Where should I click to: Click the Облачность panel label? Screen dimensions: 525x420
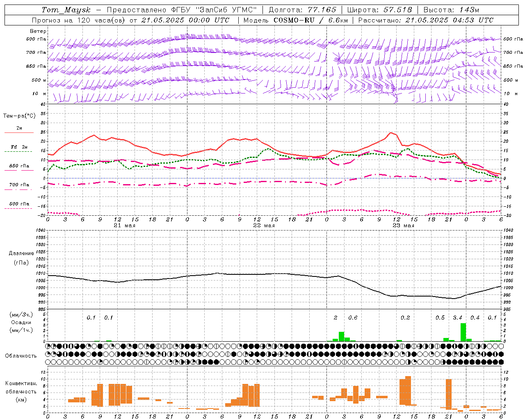[21, 356]
